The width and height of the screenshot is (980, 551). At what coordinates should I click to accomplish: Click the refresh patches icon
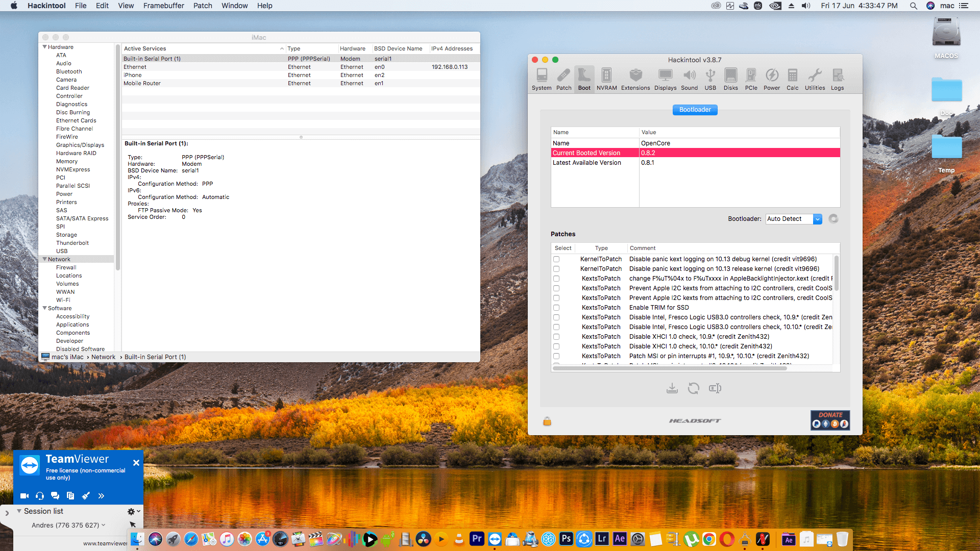(693, 389)
